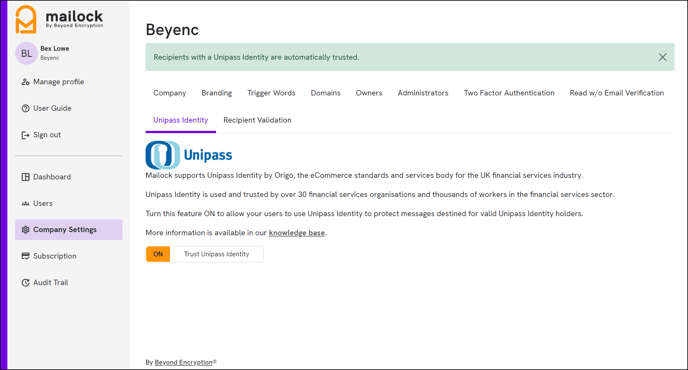
Task: Click the Audit Trail clock icon
Action: [25, 283]
